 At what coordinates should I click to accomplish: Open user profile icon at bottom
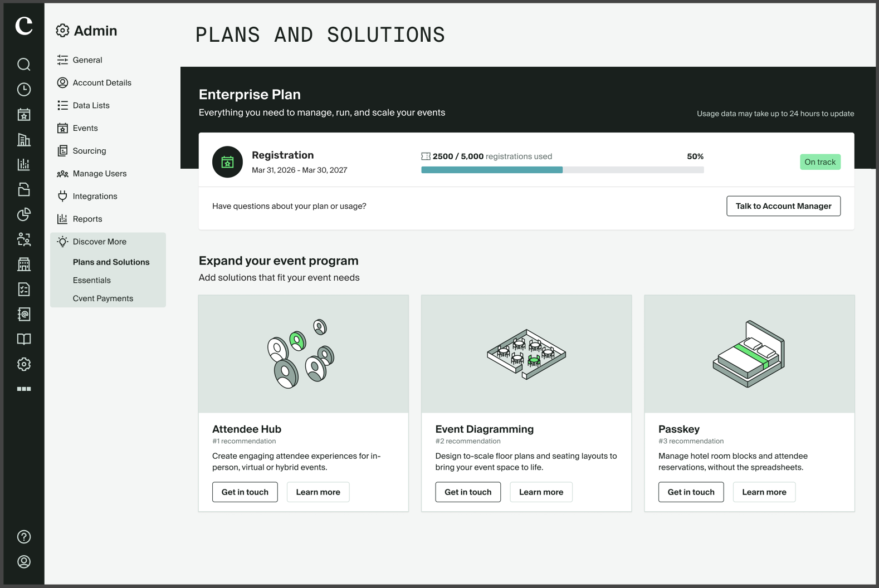[24, 562]
